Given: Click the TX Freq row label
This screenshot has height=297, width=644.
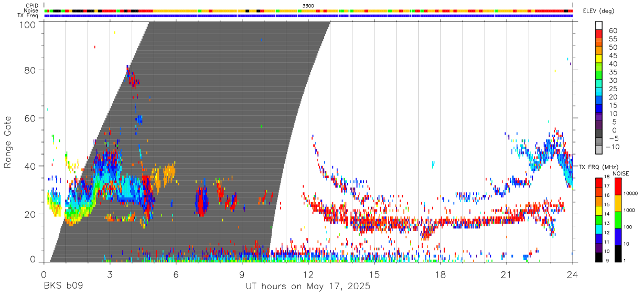Looking at the screenshot, I should pos(28,15).
